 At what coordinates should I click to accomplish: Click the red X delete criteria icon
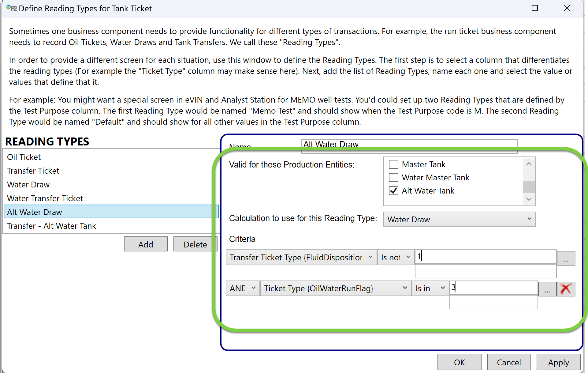pos(566,288)
